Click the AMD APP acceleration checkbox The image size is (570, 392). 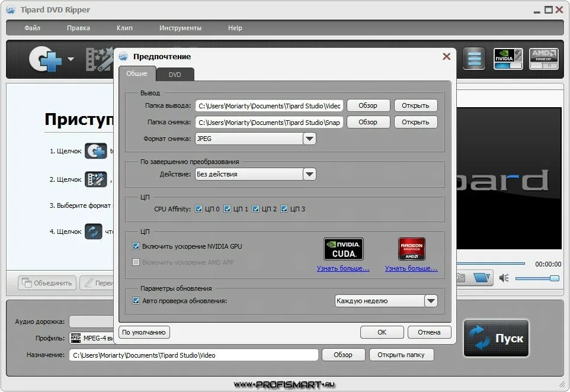pyautogui.click(x=136, y=262)
